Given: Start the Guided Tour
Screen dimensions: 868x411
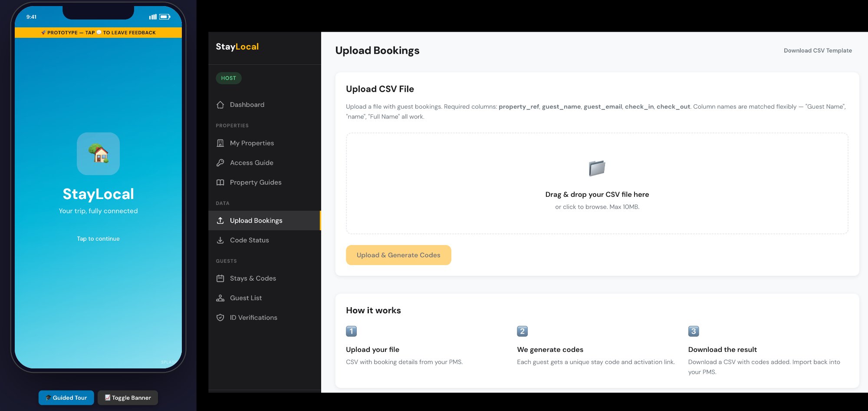Looking at the screenshot, I should [66, 398].
